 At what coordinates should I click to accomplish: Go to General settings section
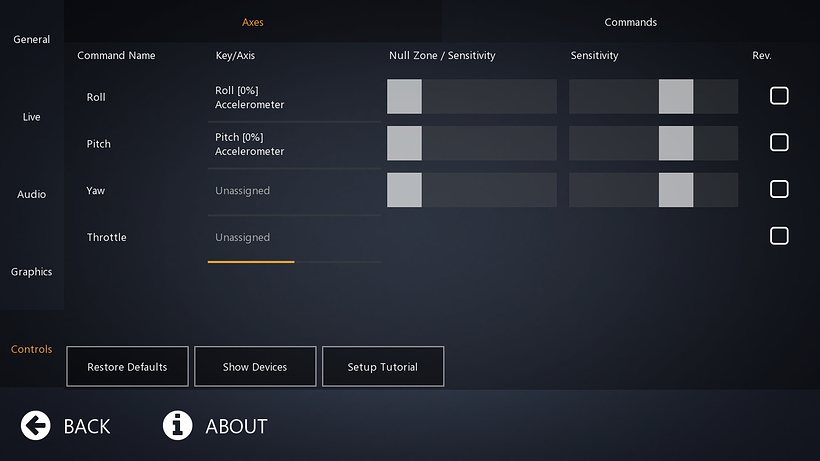click(x=31, y=39)
